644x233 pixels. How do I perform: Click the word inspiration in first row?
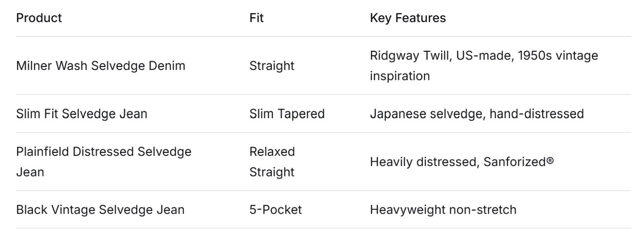pos(400,76)
